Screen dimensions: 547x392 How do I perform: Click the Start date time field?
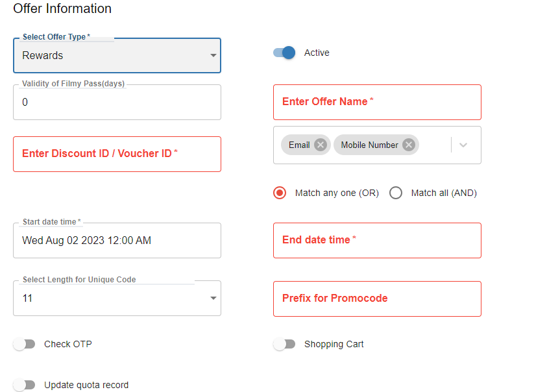pyautogui.click(x=117, y=241)
